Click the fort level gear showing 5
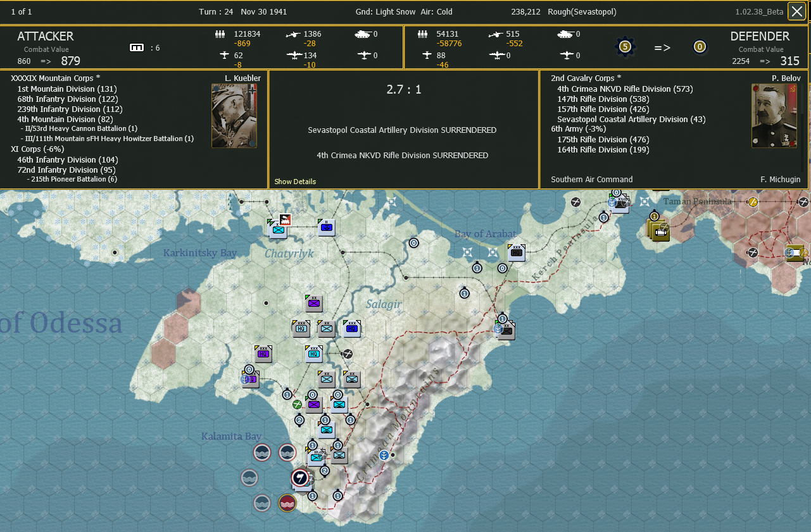This screenshot has height=532, width=811. coord(625,47)
